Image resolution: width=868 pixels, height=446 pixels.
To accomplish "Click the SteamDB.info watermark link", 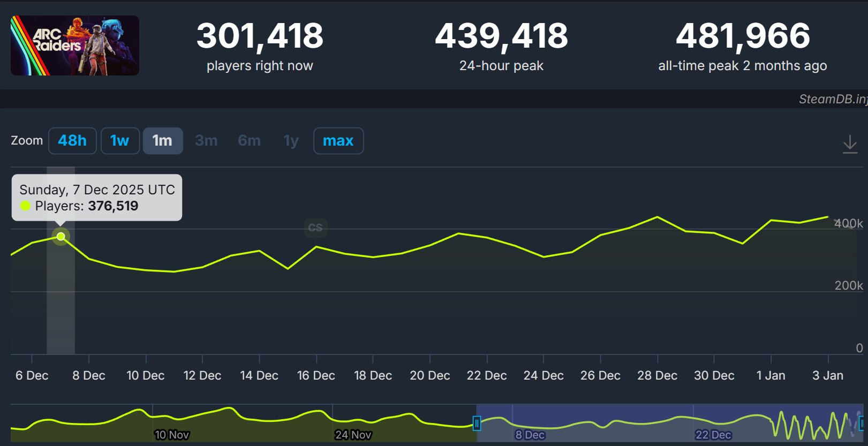I will click(x=832, y=99).
